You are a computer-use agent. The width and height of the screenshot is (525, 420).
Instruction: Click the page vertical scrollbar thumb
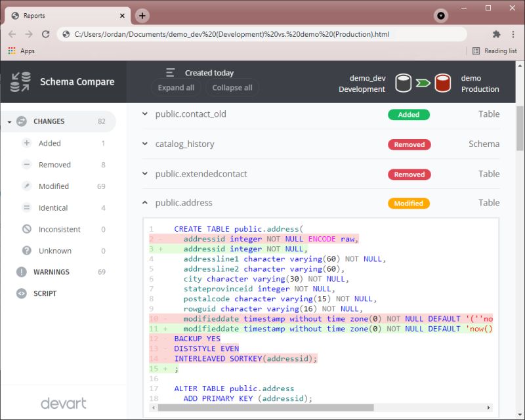point(520,128)
